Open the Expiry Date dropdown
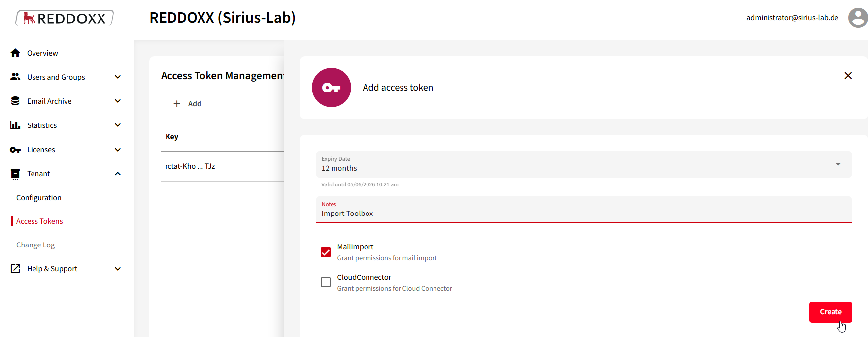868x337 pixels. [838, 164]
